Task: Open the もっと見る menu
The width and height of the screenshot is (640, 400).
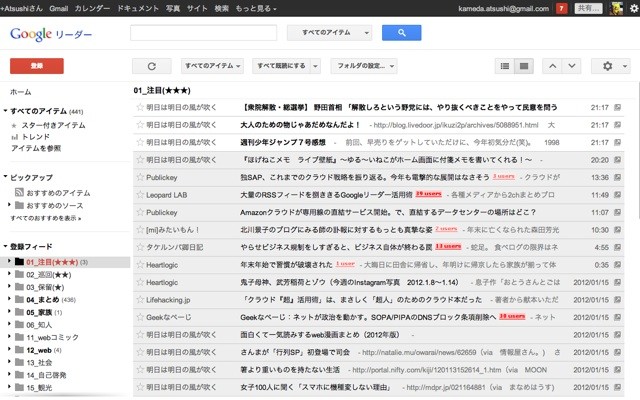Action: point(256,8)
